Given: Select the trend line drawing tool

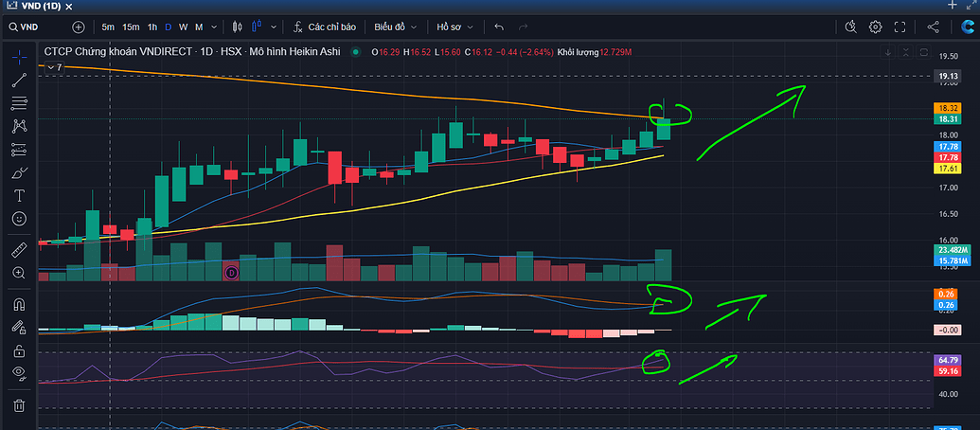Looking at the screenshot, I should [x=19, y=80].
